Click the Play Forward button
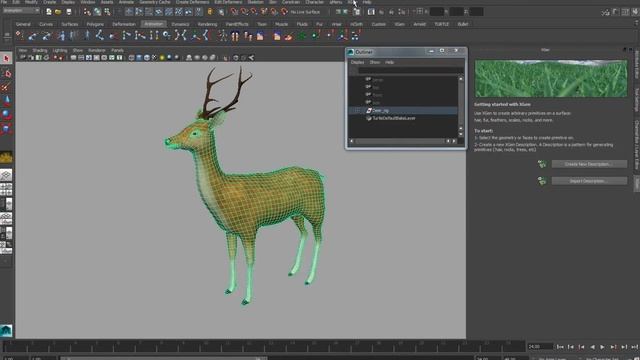640x360 pixels. (602, 347)
